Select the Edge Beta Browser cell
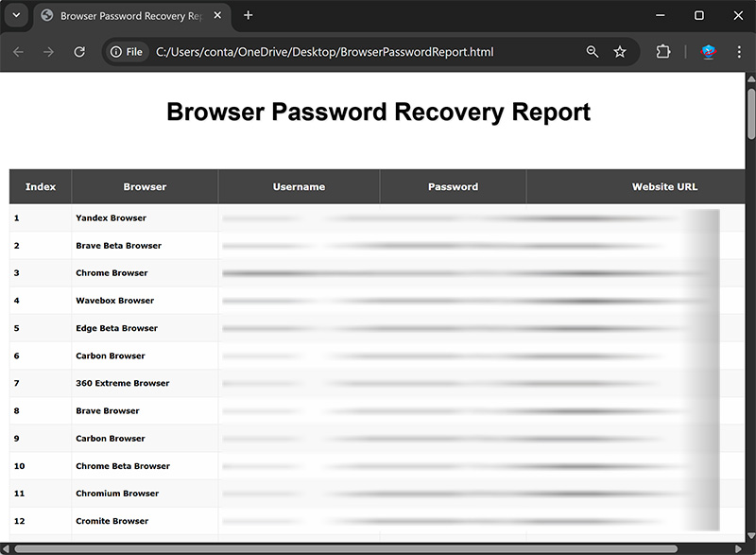The height and width of the screenshot is (555, 756). coord(145,328)
